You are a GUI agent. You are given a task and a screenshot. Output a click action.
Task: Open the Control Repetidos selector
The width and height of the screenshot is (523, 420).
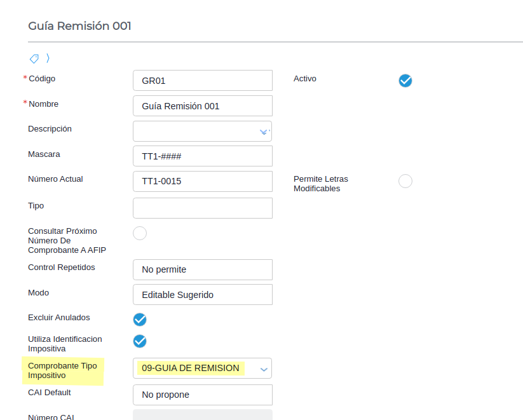(202, 269)
